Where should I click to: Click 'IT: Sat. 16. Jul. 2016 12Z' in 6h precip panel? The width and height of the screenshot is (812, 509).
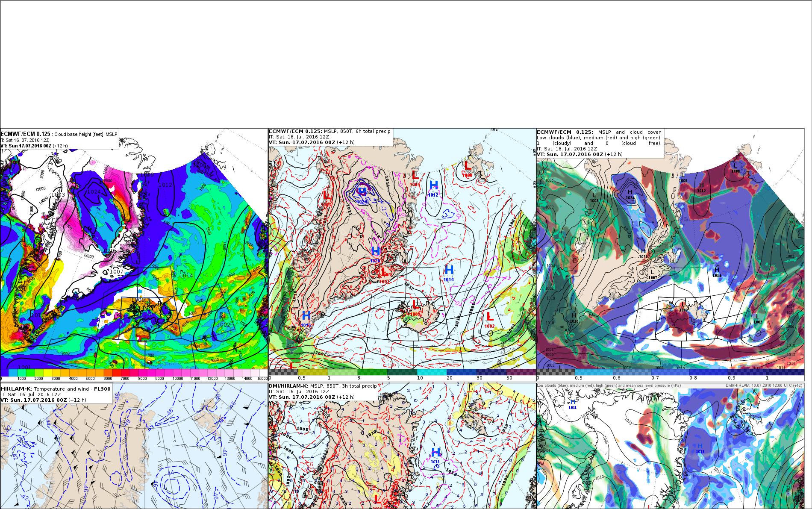click(x=299, y=137)
